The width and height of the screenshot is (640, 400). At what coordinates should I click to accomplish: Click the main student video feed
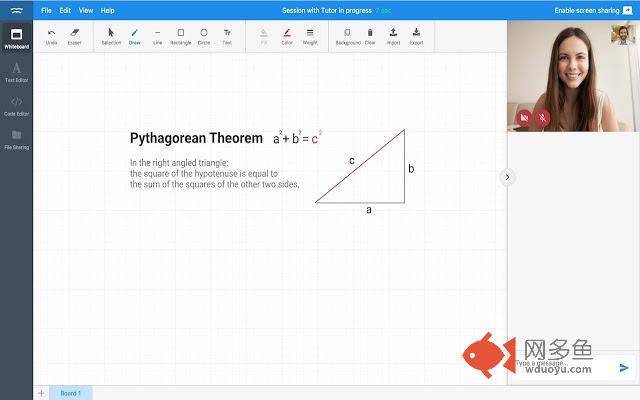tap(571, 76)
